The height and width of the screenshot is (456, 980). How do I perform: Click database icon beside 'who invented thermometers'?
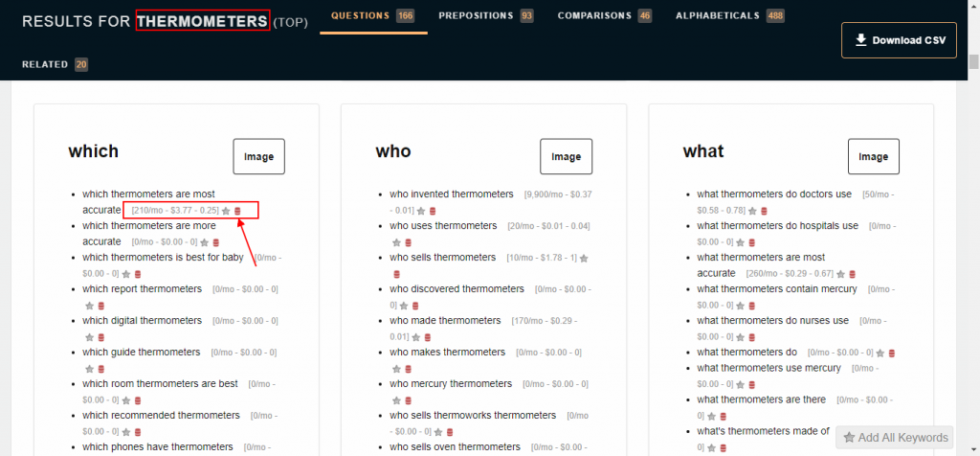pyautogui.click(x=433, y=211)
